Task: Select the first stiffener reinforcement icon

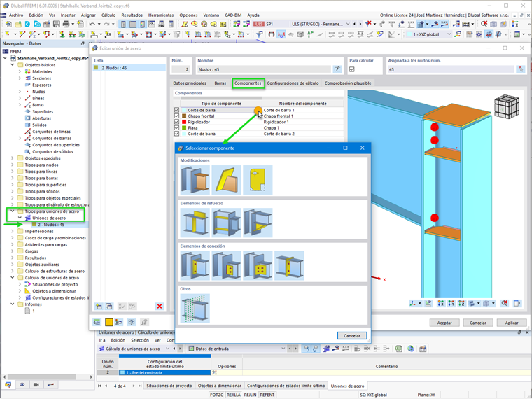Action: pyautogui.click(x=195, y=223)
